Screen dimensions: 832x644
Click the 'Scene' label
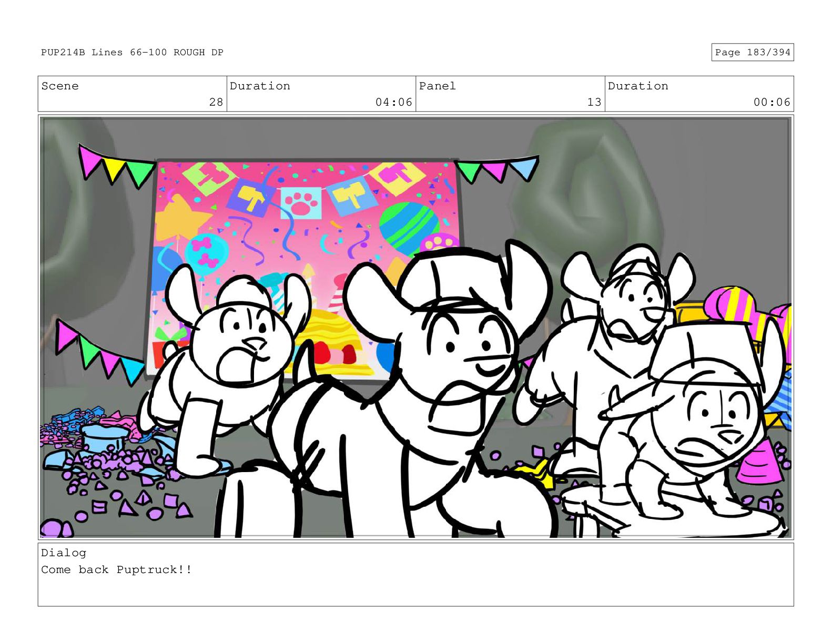pyautogui.click(x=60, y=86)
